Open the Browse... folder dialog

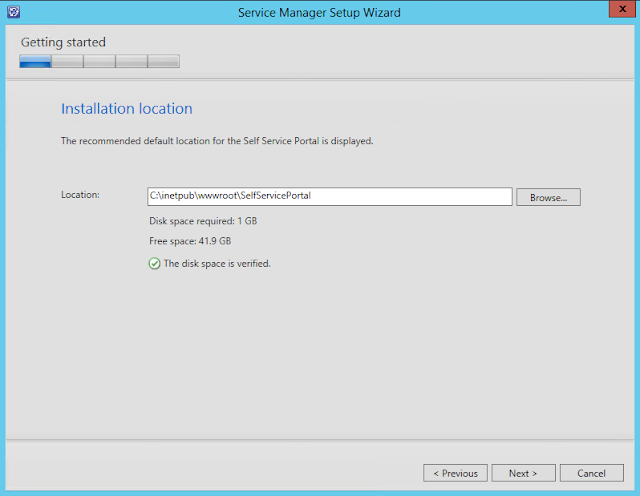pyautogui.click(x=548, y=197)
